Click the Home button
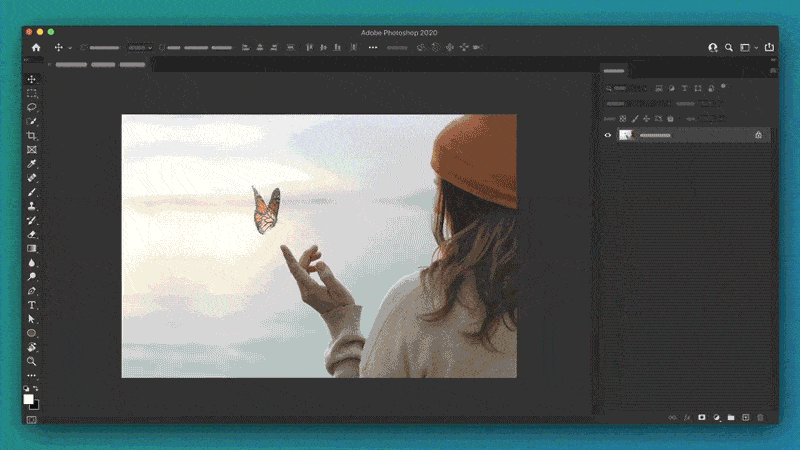The image size is (800, 450). [36, 47]
